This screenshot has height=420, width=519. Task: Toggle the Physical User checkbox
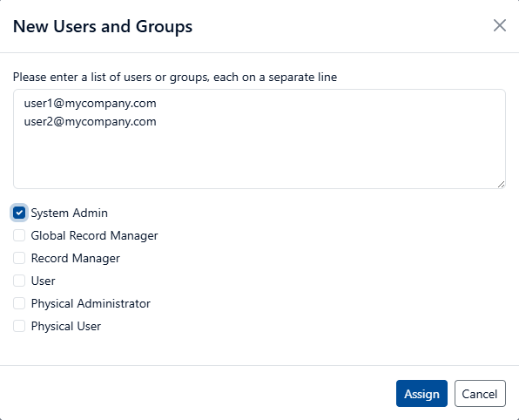(19, 326)
